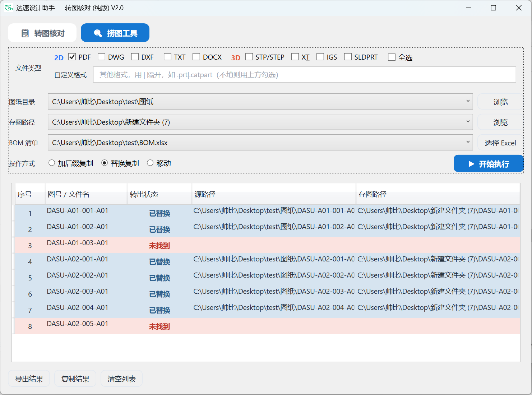Click 已替换 status in row 1

point(159,213)
